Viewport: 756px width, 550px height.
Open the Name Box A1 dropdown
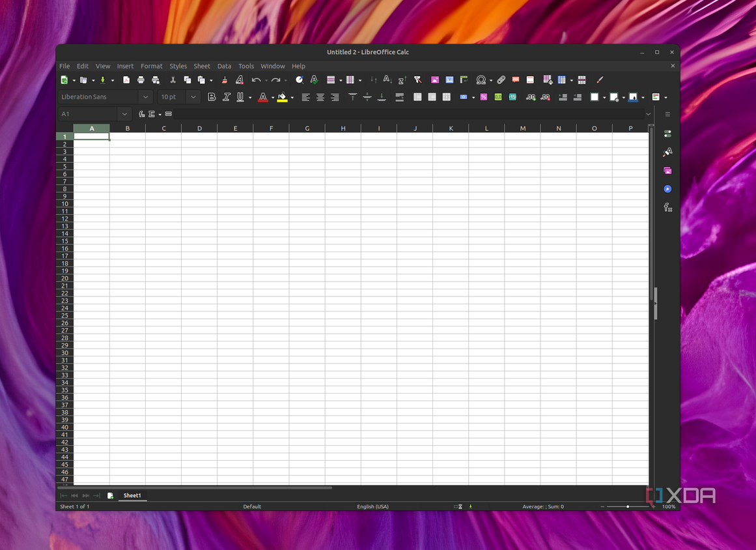(x=124, y=114)
